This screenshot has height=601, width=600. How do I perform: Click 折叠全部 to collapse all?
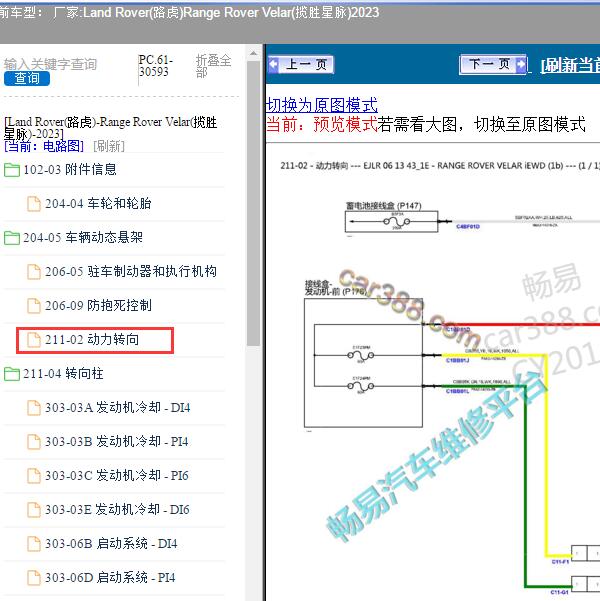coord(214,66)
